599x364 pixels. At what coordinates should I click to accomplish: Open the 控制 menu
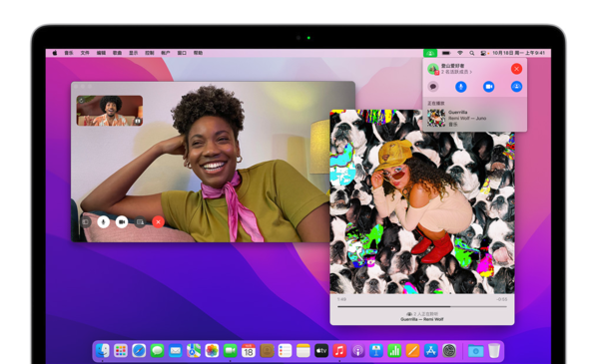(150, 53)
